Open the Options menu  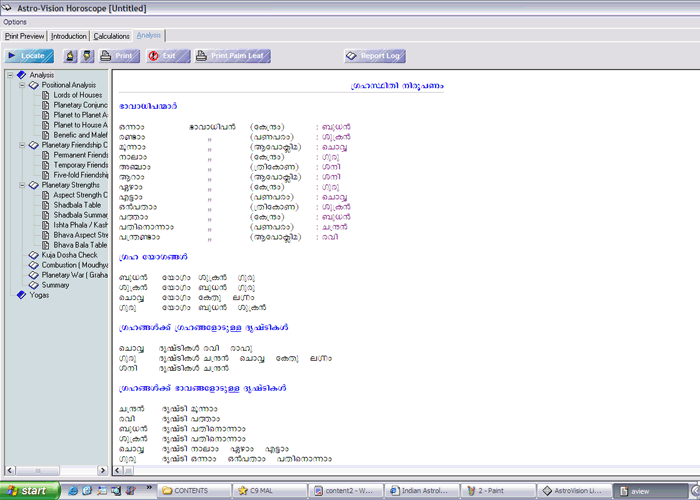click(15, 22)
